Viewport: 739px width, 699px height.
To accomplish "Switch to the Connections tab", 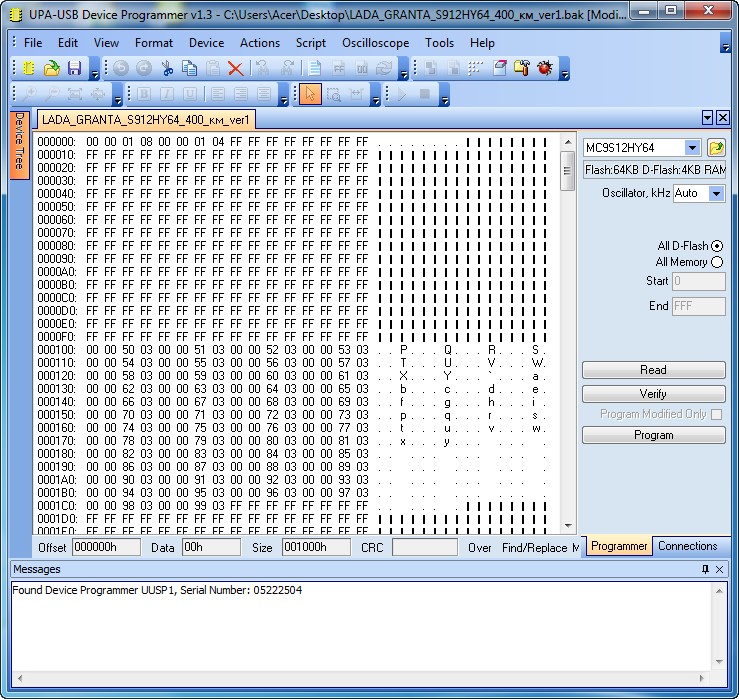I will [687, 546].
